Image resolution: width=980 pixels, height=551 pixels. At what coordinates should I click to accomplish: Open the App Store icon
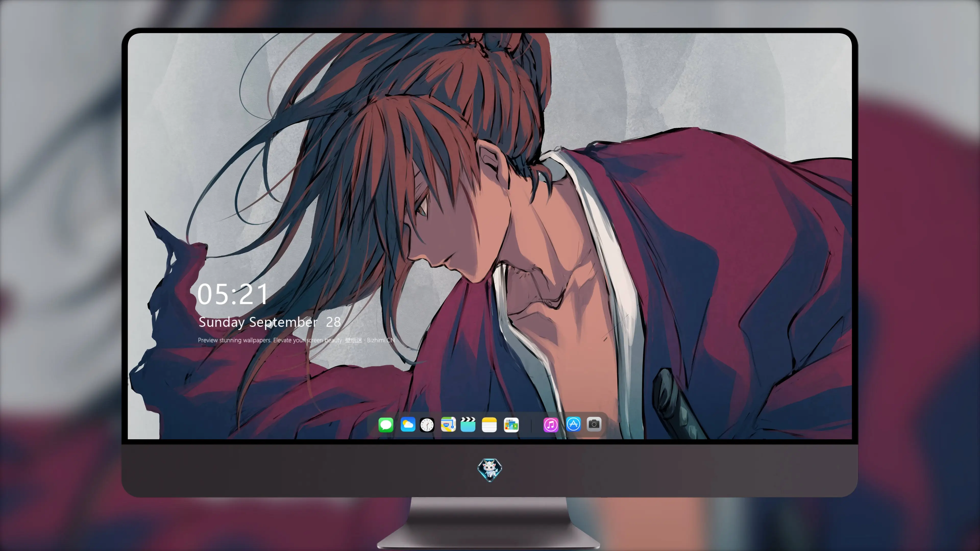573,424
